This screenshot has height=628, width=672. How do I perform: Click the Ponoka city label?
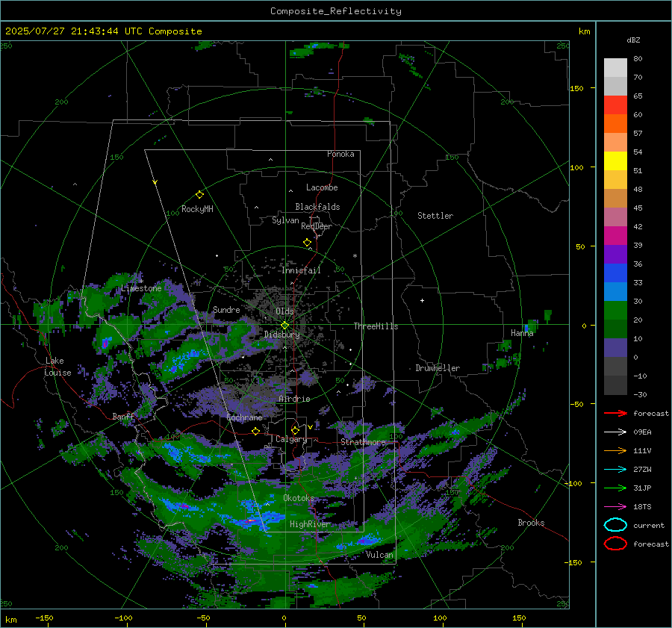click(x=340, y=154)
